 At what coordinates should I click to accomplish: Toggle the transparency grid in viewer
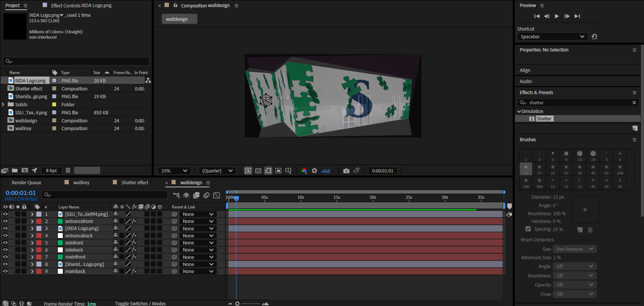tap(258, 171)
